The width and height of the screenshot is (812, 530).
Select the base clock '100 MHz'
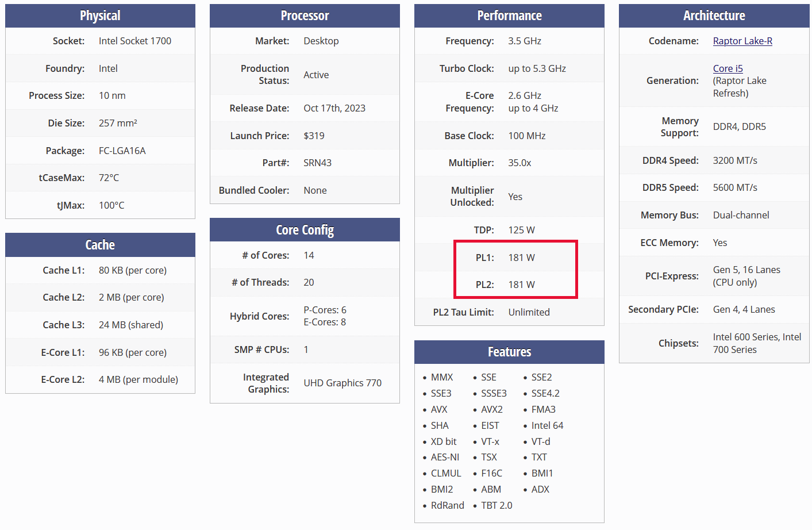[x=527, y=136]
